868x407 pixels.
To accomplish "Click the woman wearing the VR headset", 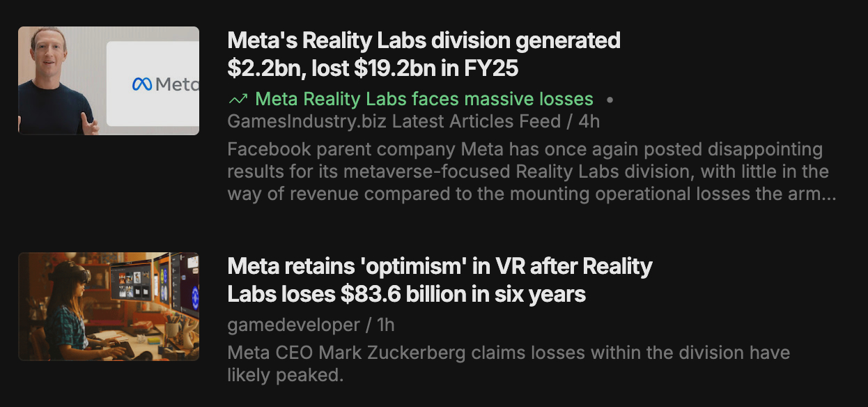I will coord(66,307).
